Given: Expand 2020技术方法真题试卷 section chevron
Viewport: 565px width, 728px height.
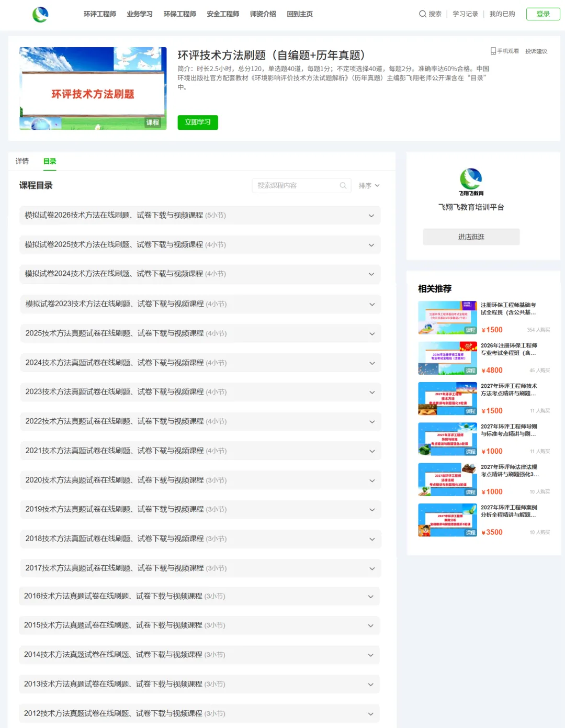Looking at the screenshot, I should (372, 480).
